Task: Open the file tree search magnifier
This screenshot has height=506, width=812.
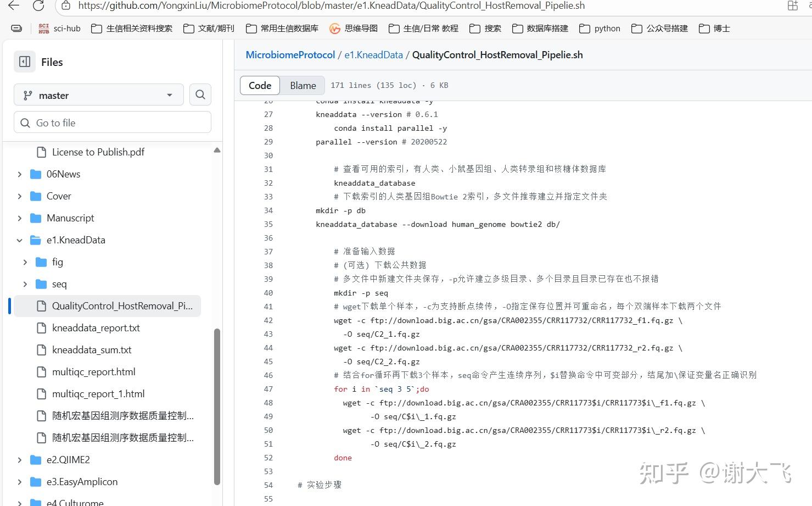Action: [x=200, y=94]
